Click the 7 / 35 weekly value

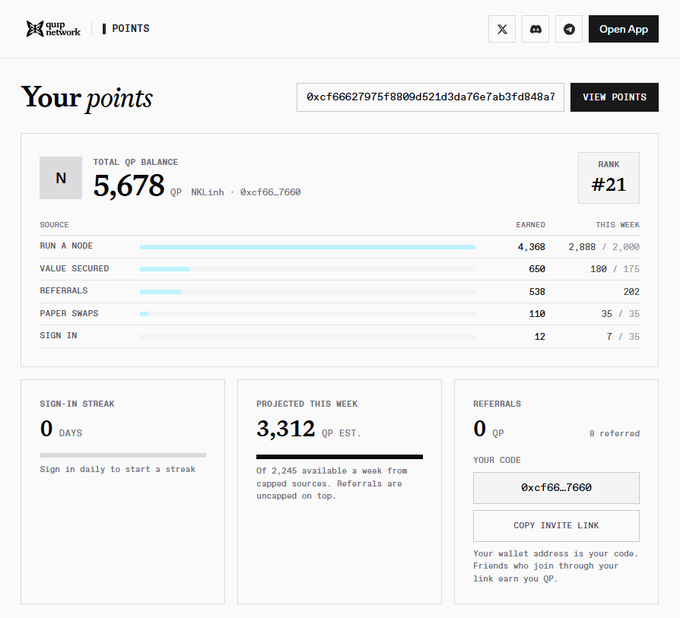tap(623, 337)
